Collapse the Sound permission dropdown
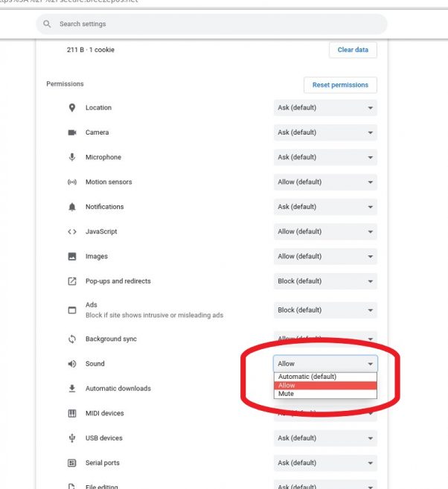This screenshot has height=489, width=448. 325,364
